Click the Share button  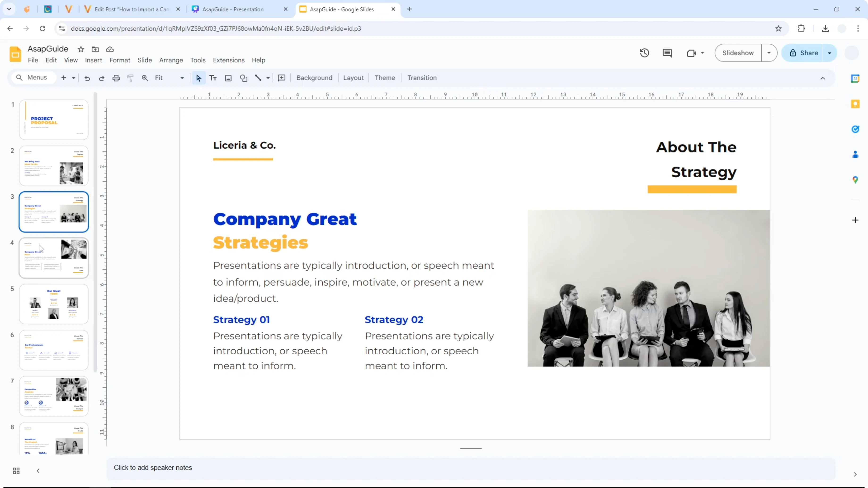coord(804,53)
